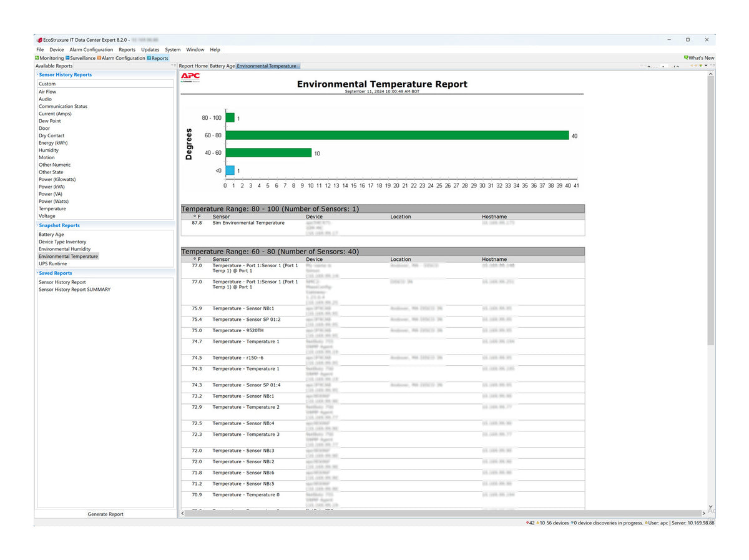Viewport: 749px width, 560px height.
Task: Switch to the Report Home tab
Action: 193,66
